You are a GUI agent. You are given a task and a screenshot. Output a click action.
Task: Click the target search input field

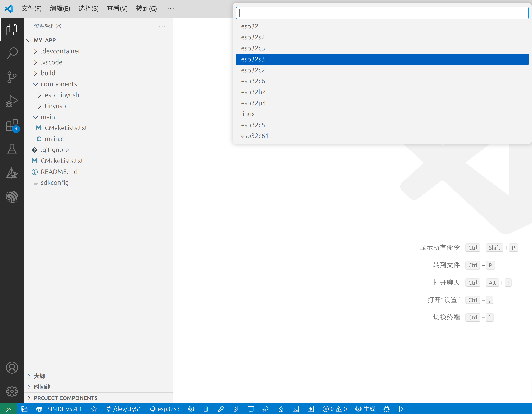[x=382, y=13]
